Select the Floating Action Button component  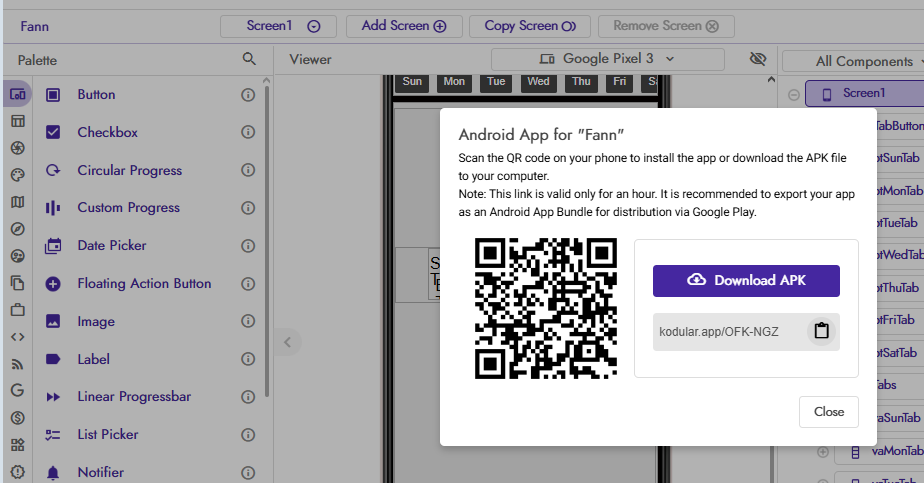click(x=143, y=284)
